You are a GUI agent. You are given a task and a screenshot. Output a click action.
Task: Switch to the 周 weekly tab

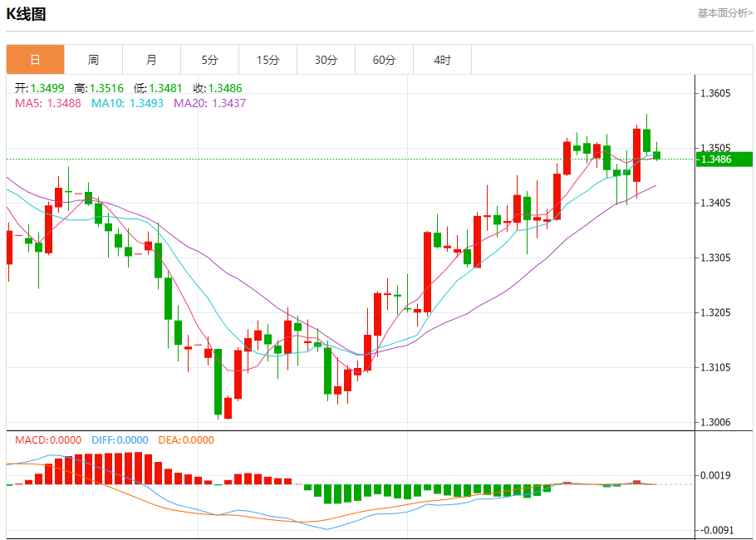click(93, 60)
